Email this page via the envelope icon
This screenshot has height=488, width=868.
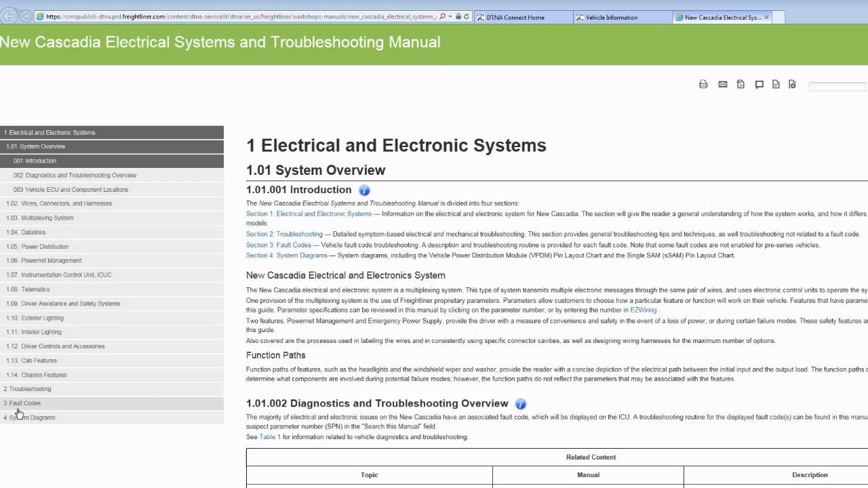[723, 85]
